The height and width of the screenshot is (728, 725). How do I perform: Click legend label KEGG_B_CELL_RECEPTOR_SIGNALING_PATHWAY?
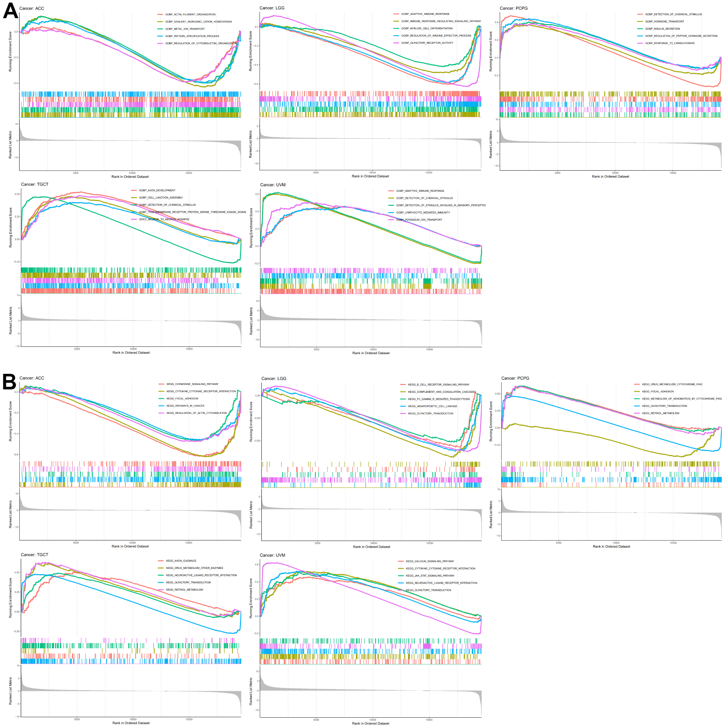(x=439, y=384)
